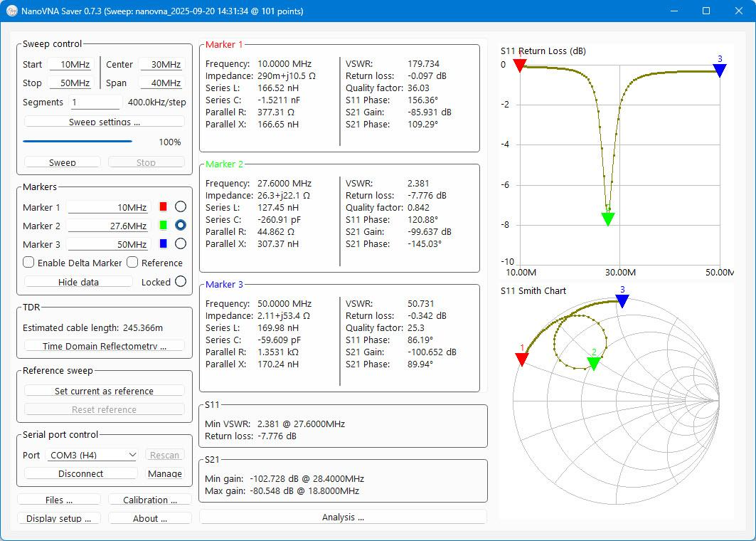Click the S11 Smith Chart title
Viewport: 756px width, 541px height.
click(533, 290)
